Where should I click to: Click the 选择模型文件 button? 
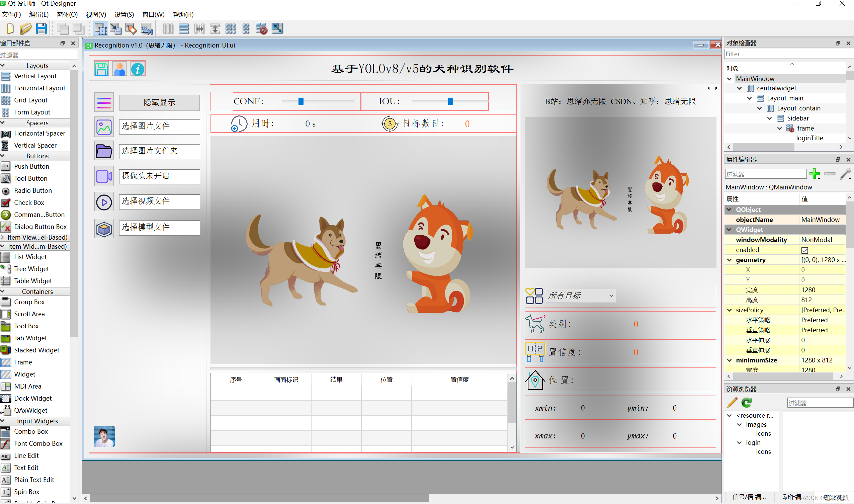[x=159, y=227]
